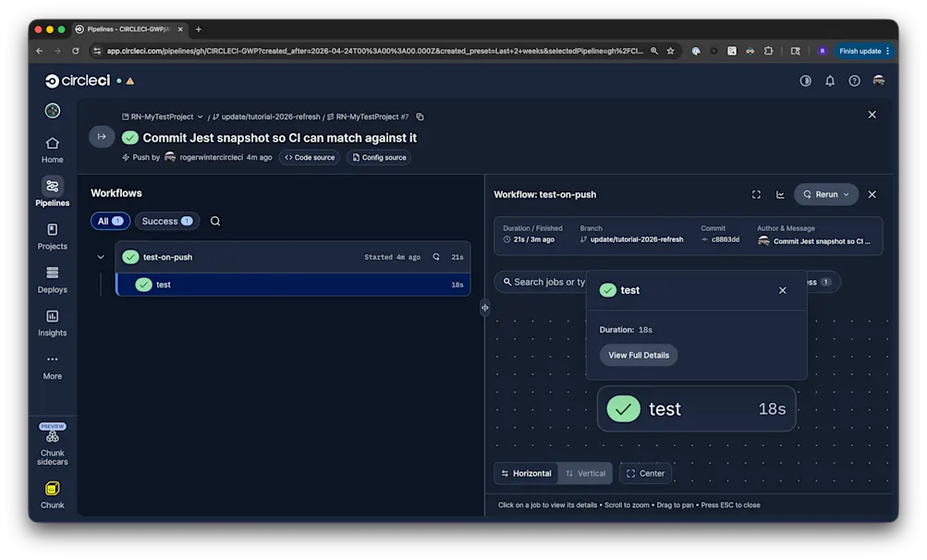Click the browser back arrow
Image resolution: width=927 pixels, height=560 pixels.
pyautogui.click(x=40, y=51)
